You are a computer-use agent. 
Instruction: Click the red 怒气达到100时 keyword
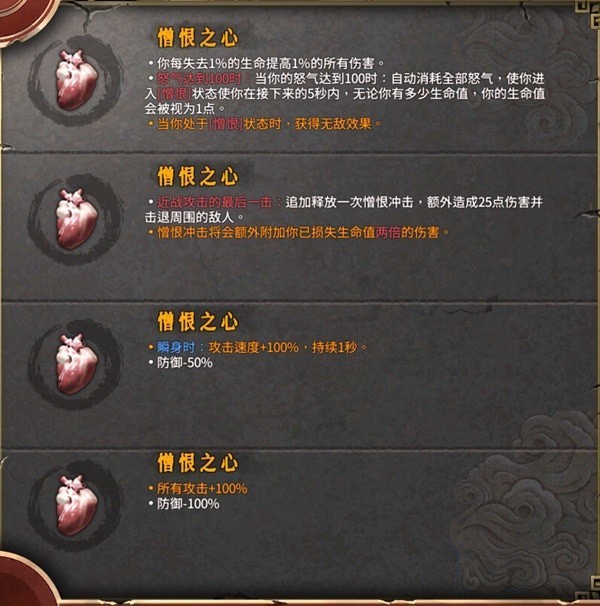[199, 78]
